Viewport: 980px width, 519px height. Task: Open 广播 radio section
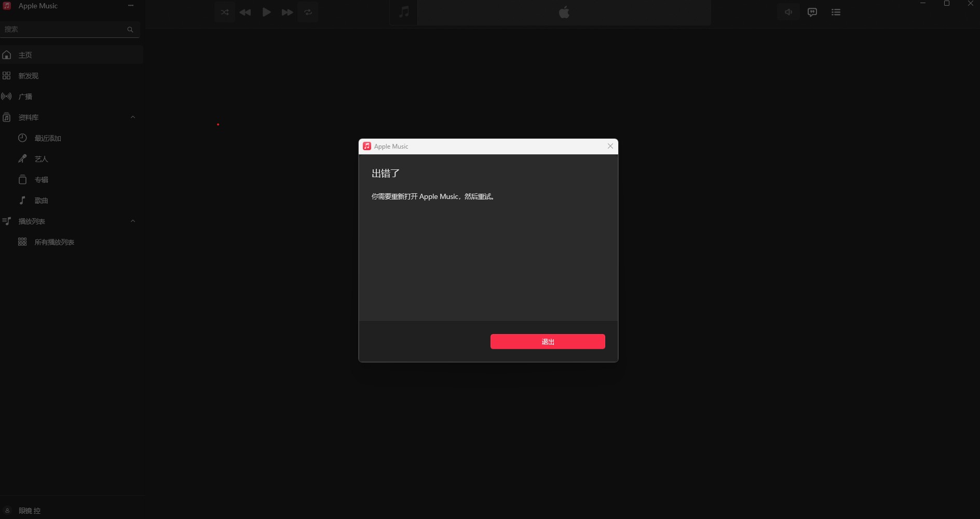click(72, 96)
